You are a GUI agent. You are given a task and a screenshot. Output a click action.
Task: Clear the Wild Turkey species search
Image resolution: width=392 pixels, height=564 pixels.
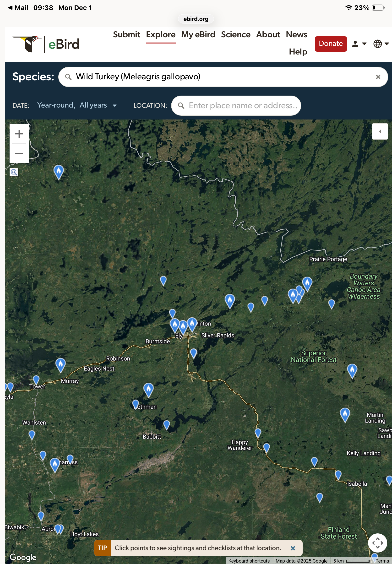378,77
